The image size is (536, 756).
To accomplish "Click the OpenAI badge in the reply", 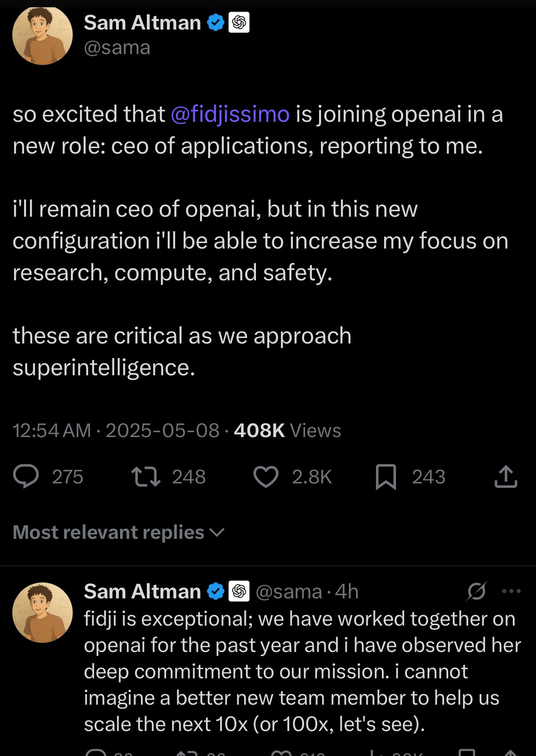I will 239,591.
